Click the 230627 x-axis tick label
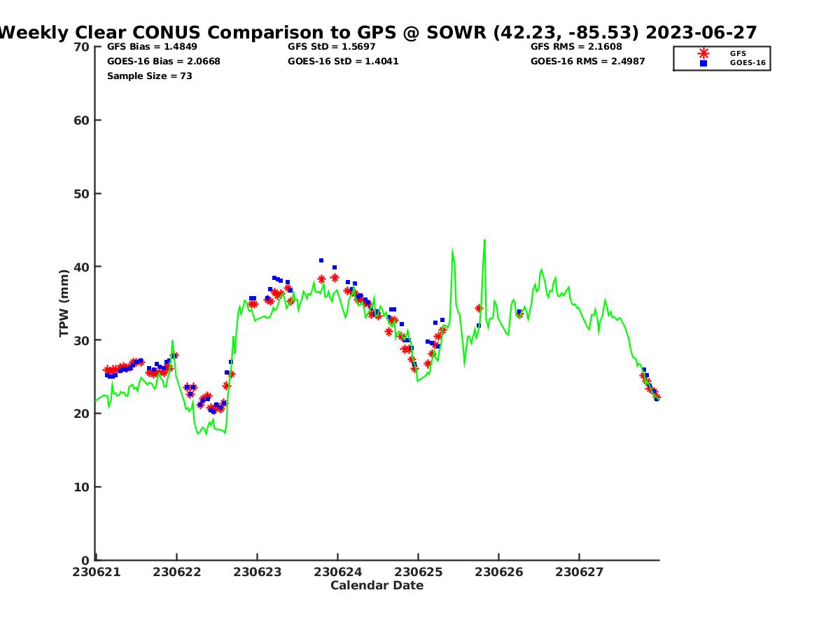 tap(579, 572)
